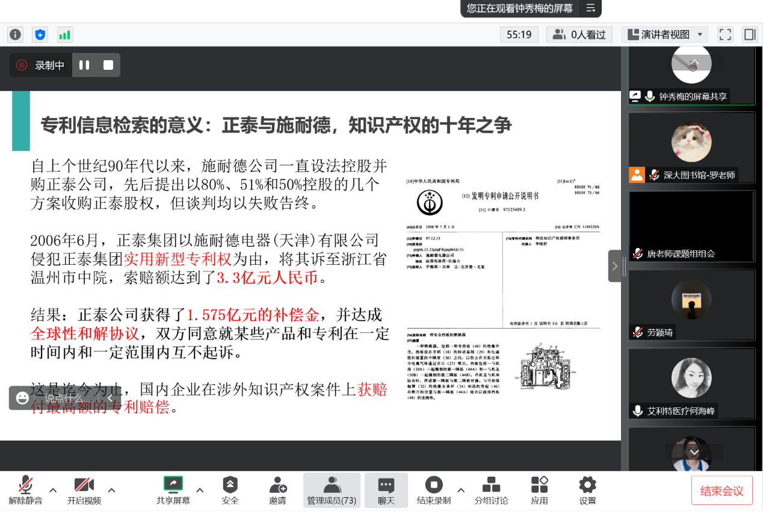763x532 pixels.
Task: Enter full screen mode
Action: coord(725,34)
